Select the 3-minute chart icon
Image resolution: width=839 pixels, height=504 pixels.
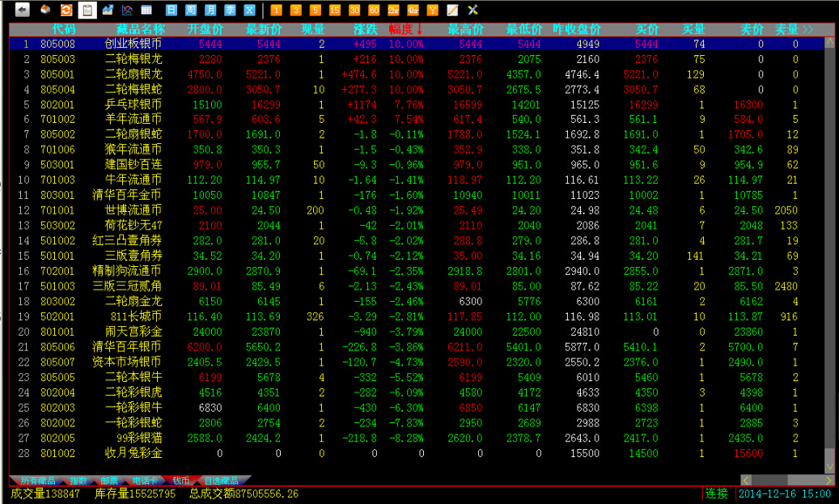[296, 10]
